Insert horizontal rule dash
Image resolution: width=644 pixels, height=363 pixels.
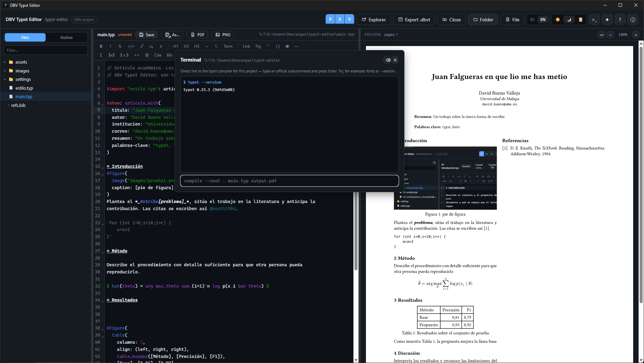pyautogui.click(x=297, y=46)
